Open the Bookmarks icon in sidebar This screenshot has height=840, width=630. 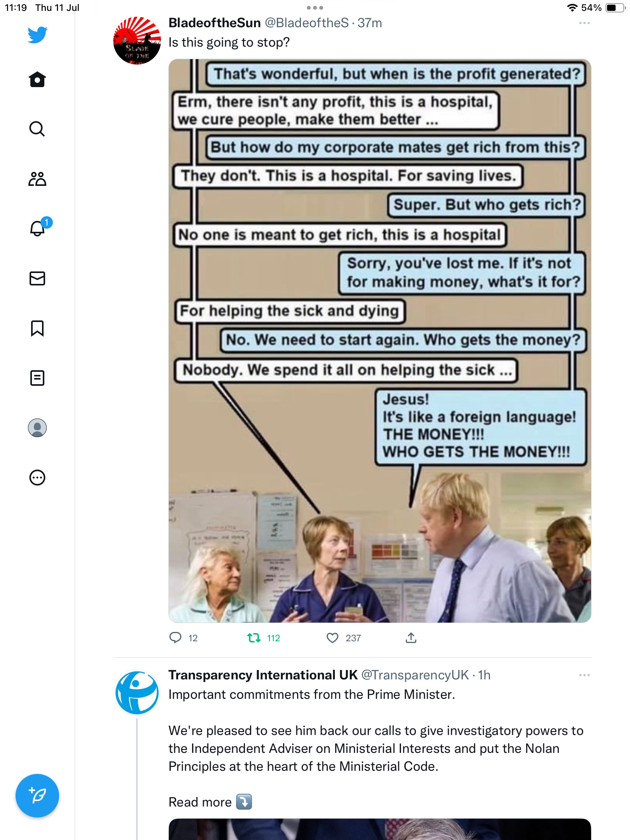pyautogui.click(x=37, y=328)
